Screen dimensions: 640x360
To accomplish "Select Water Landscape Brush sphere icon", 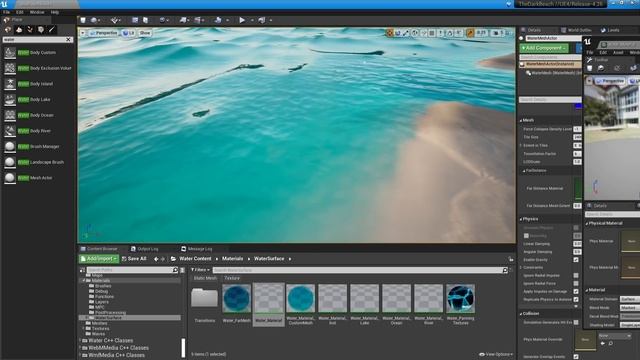I will (x=10, y=162).
